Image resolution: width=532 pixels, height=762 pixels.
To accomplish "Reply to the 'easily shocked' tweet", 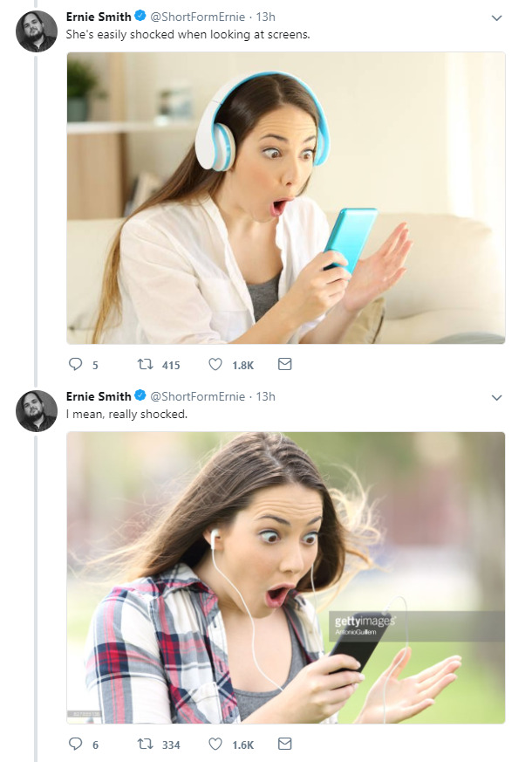I will (74, 365).
